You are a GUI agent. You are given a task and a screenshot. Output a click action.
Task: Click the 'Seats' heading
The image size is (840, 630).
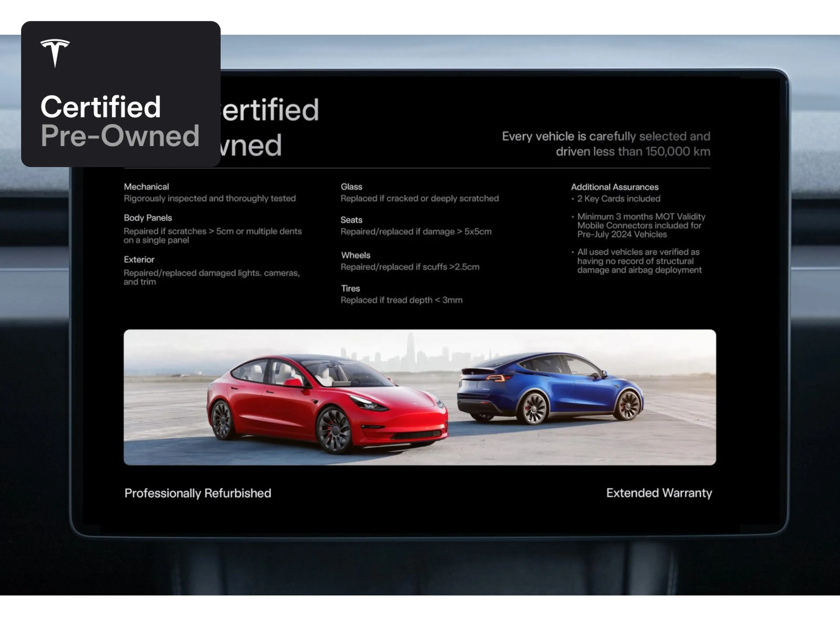[351, 220]
